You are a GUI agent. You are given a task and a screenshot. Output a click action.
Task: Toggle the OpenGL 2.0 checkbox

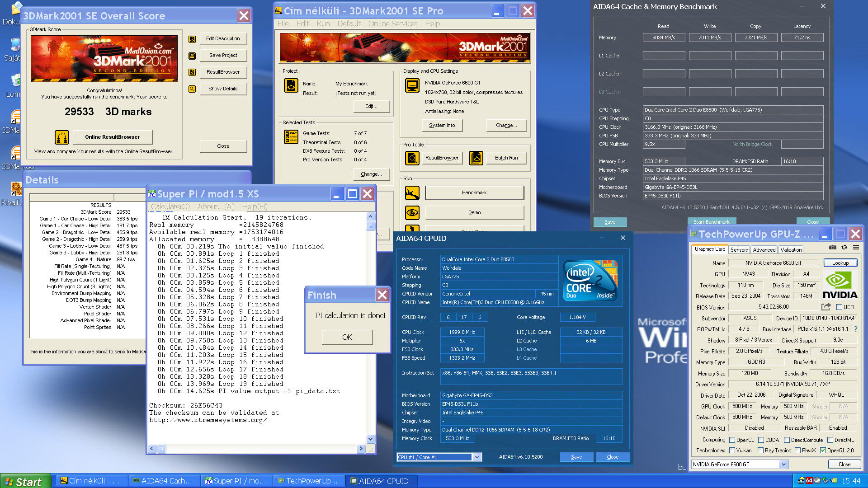[823, 450]
